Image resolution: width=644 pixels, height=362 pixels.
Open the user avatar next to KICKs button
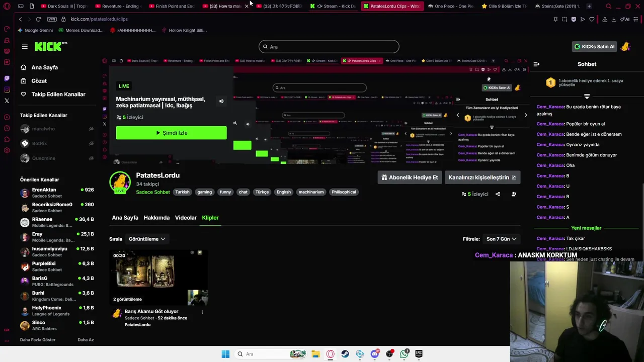click(x=625, y=47)
